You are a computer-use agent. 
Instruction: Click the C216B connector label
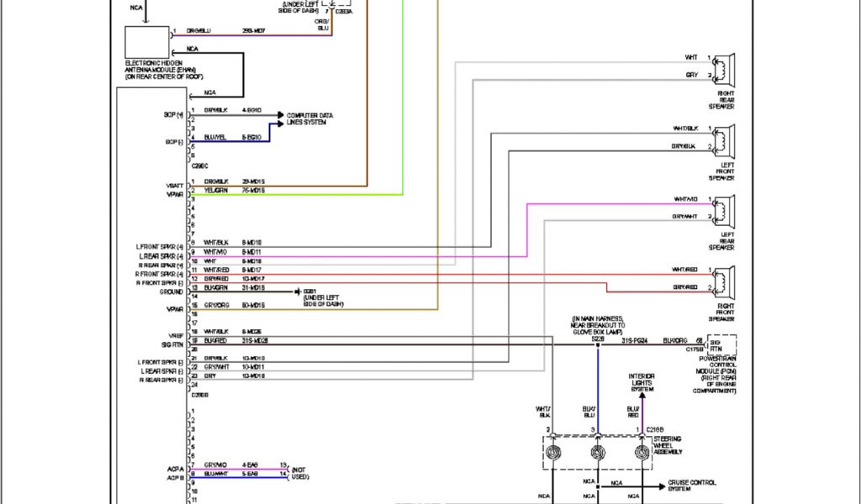click(656, 428)
